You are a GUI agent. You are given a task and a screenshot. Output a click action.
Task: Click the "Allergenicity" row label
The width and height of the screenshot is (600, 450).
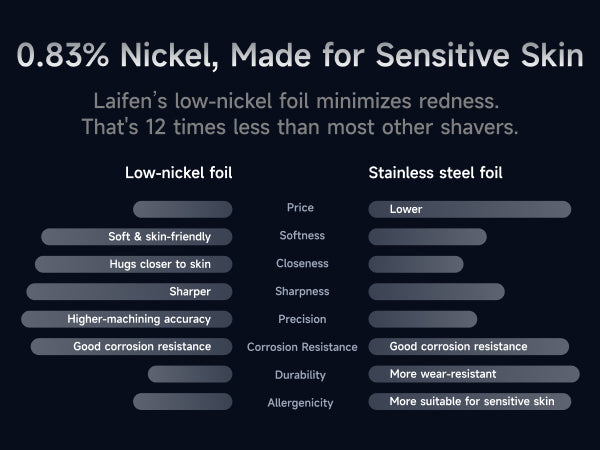(300, 402)
